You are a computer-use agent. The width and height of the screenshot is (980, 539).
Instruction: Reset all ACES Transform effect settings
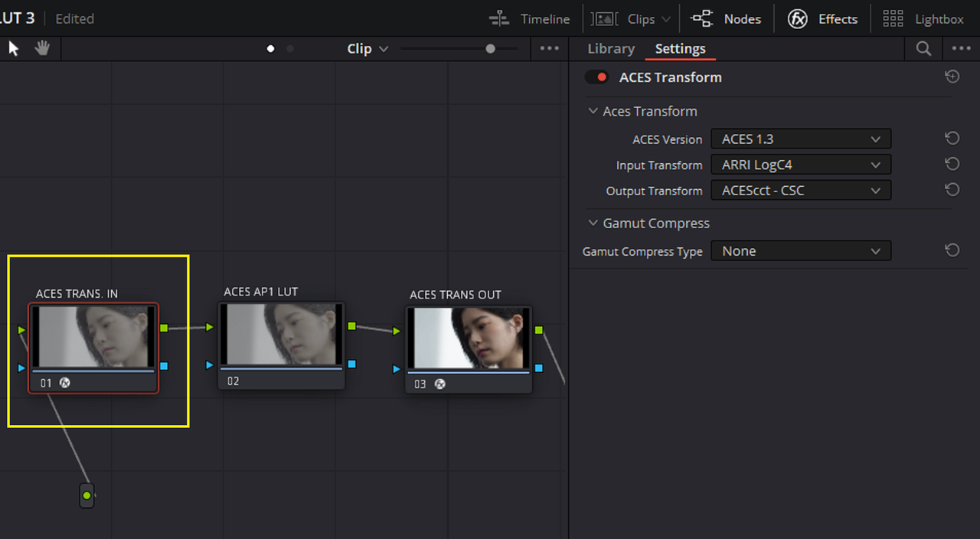952,77
